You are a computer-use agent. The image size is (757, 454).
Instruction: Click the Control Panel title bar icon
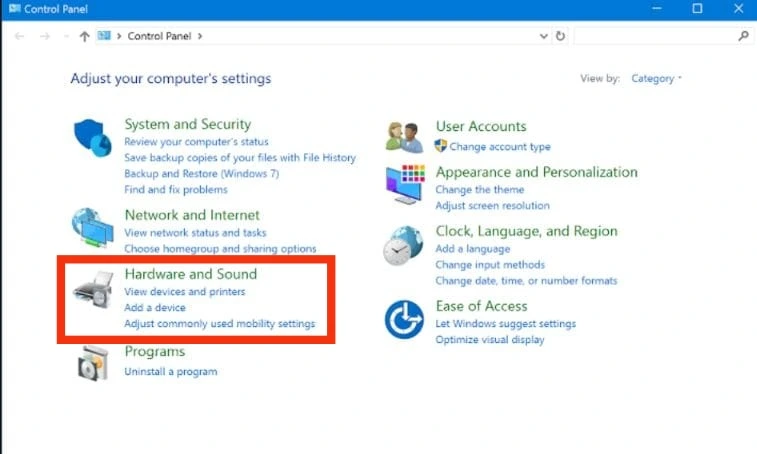14,8
